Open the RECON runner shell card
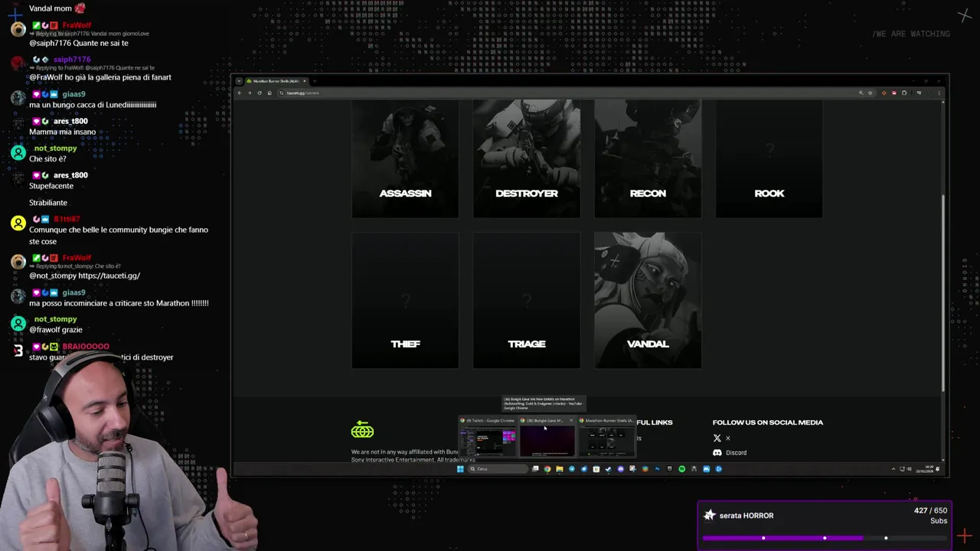This screenshot has width=980, height=551. click(x=648, y=159)
